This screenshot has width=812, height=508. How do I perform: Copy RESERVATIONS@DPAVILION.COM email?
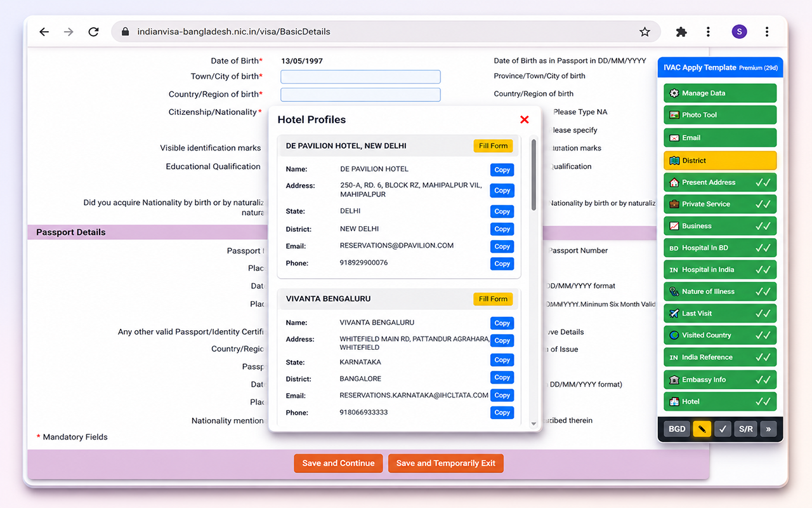tap(502, 246)
